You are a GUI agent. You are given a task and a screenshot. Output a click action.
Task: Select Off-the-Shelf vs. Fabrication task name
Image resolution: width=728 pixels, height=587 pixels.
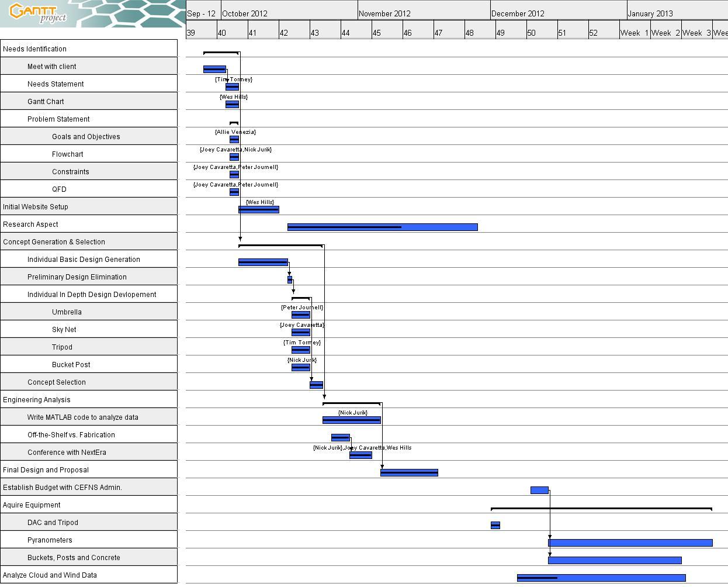point(71,435)
